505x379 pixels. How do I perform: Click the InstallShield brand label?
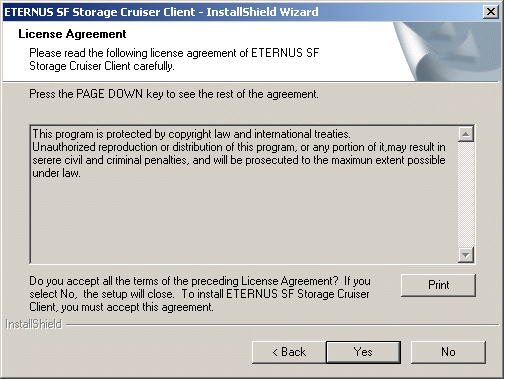tap(34, 324)
